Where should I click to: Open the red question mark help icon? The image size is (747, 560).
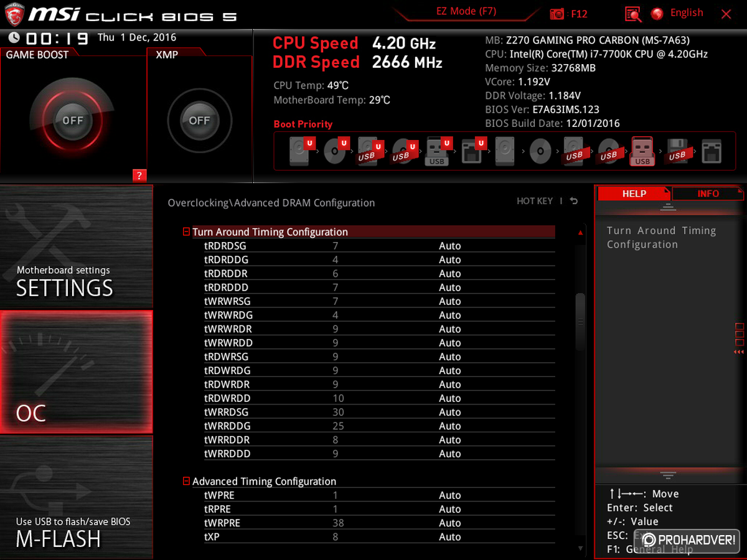(139, 175)
